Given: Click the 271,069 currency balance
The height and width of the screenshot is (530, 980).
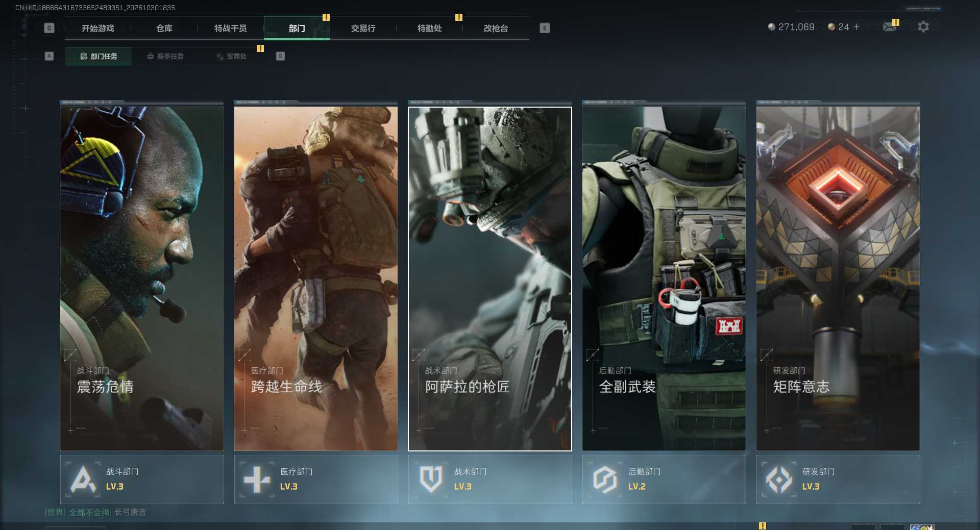Looking at the screenshot, I should 796,27.
